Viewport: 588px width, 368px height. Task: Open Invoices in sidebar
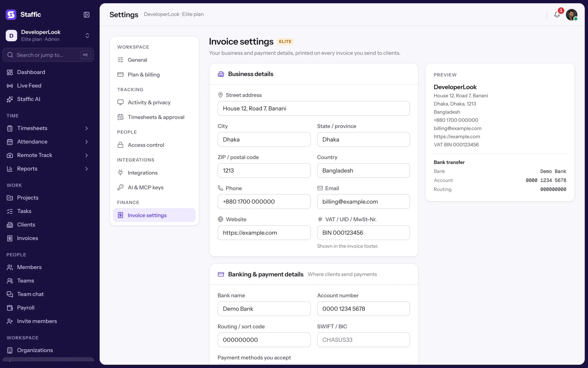[x=48, y=238]
